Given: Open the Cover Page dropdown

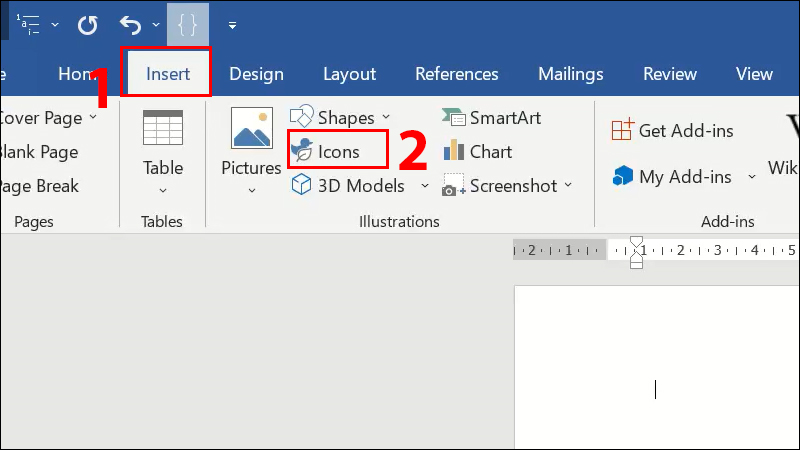Looking at the screenshot, I should coord(93,118).
